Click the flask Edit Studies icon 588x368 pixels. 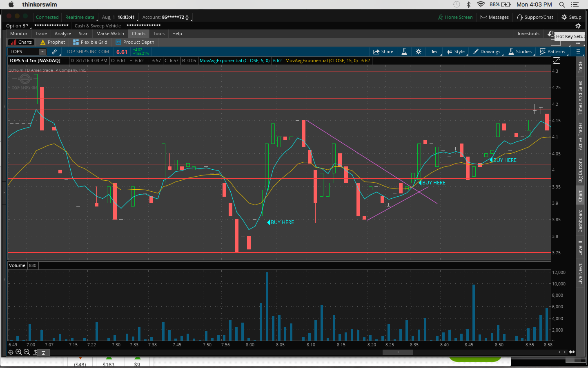(x=404, y=52)
